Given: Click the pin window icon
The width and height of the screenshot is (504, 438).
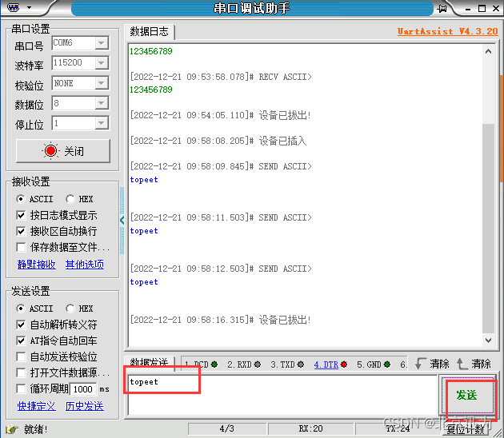Looking at the screenshot, I should [x=442, y=8].
